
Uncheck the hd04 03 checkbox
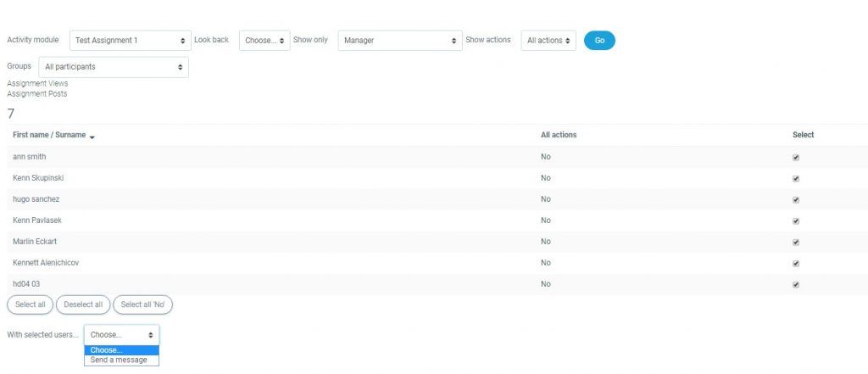[x=796, y=284]
